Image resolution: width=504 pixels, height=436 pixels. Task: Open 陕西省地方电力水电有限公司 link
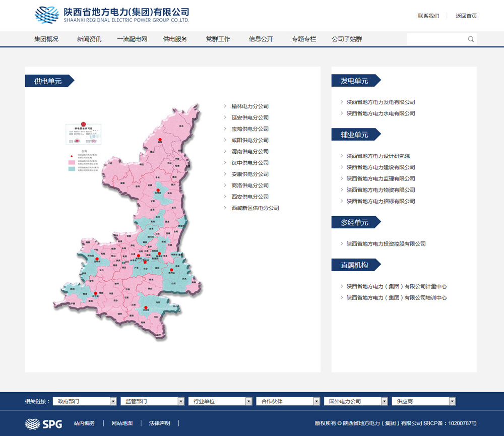click(x=381, y=113)
